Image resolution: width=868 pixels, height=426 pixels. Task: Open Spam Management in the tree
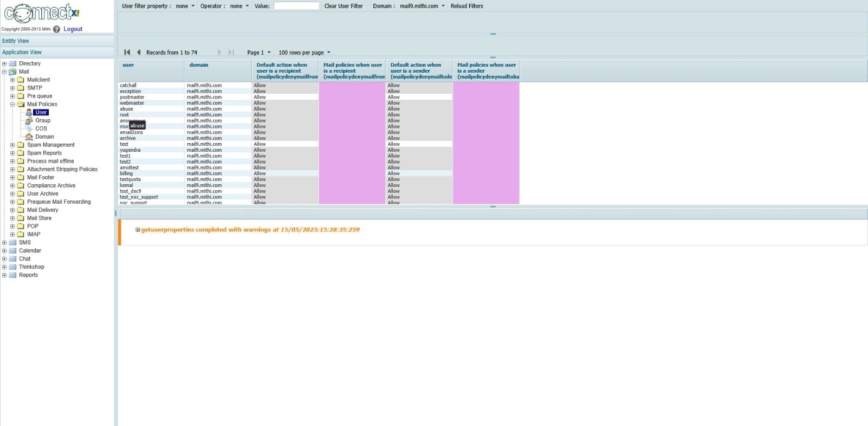[x=50, y=145]
